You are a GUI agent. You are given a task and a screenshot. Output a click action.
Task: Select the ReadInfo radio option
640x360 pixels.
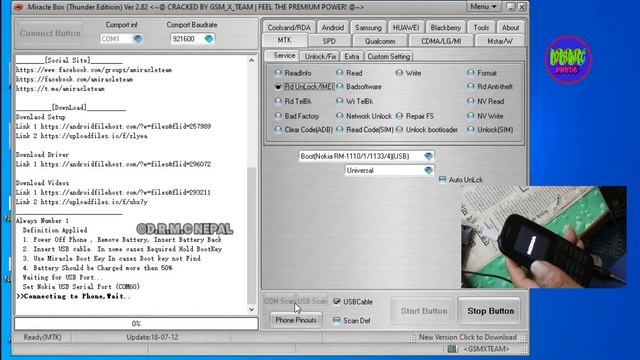pyautogui.click(x=278, y=73)
